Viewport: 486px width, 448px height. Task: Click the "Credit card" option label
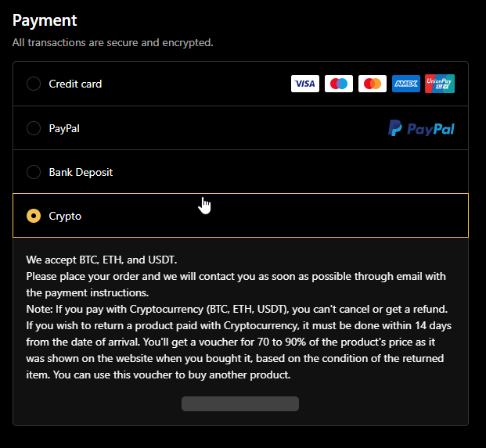tap(75, 84)
